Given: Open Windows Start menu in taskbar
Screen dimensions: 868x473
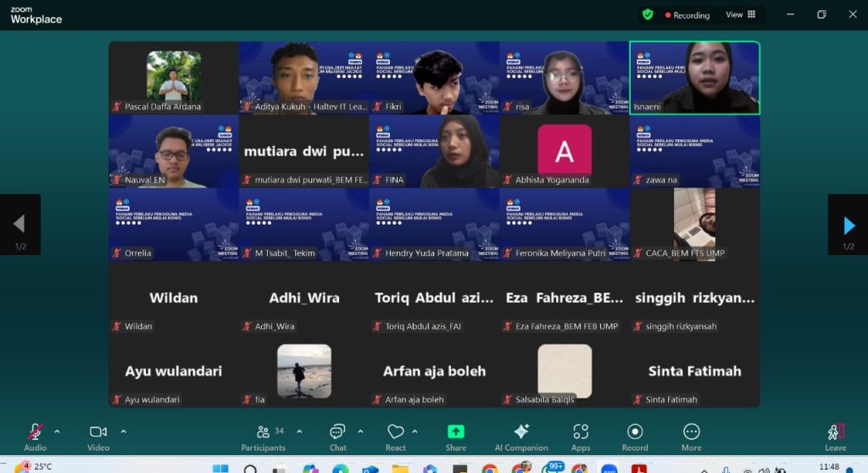Looking at the screenshot, I should click(x=220, y=468).
